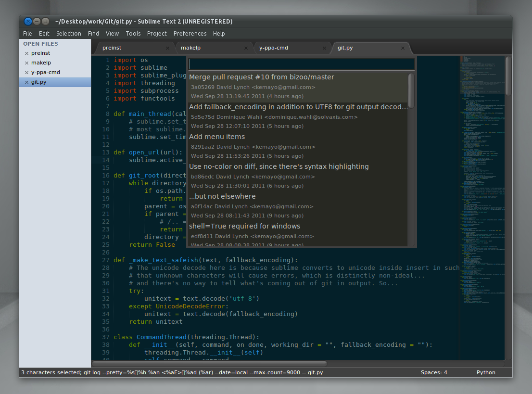Choose the 'Add menu items' commit
Image resolution: width=532 pixels, height=394 pixels.
point(298,147)
